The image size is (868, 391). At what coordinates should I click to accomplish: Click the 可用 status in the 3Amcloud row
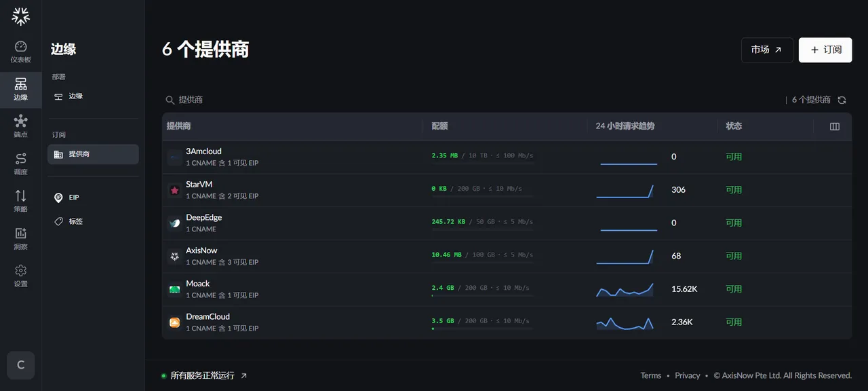(x=734, y=157)
